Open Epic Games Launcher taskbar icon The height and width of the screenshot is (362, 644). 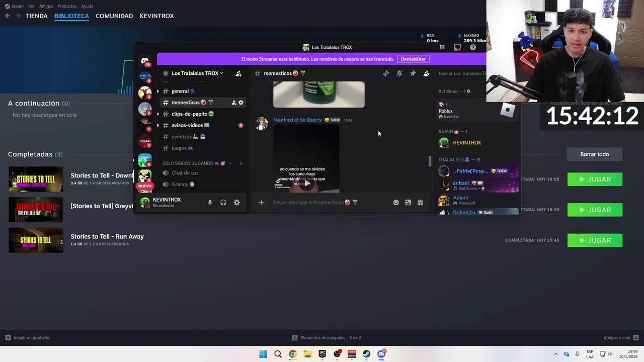(x=322, y=354)
